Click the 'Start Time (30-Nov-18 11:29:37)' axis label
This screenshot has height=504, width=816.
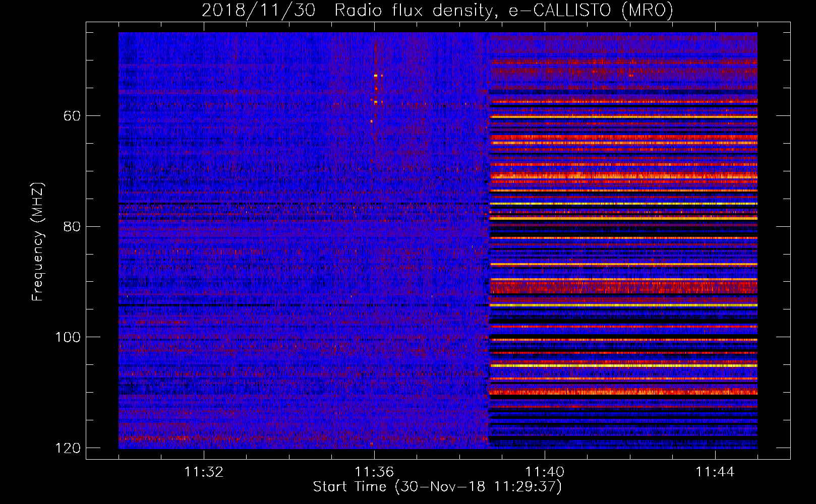tap(437, 487)
